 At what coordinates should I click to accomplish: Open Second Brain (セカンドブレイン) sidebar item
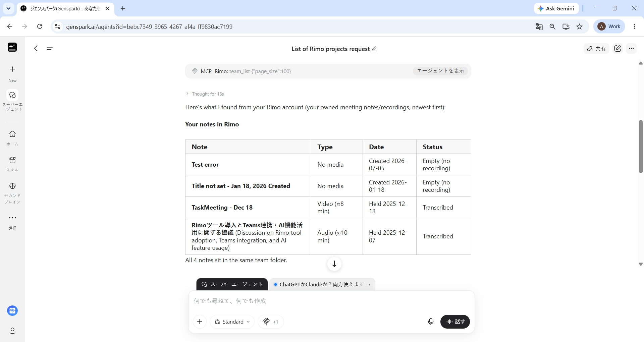(12, 193)
